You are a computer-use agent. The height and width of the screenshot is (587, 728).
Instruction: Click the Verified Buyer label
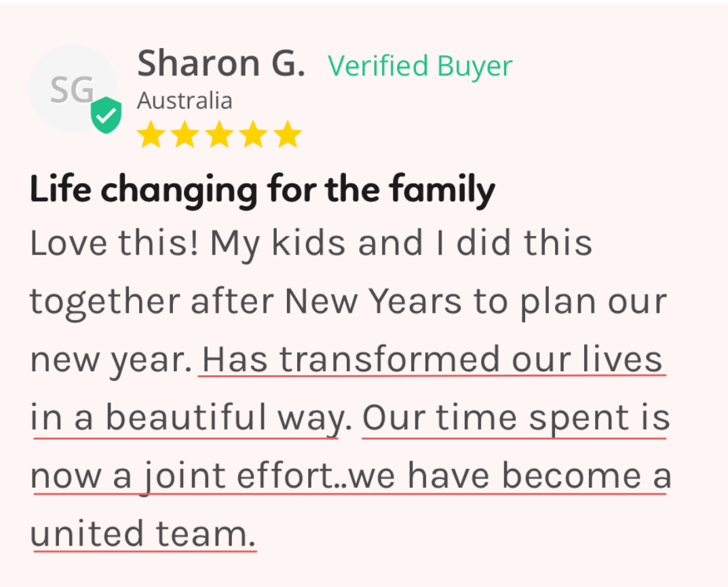click(420, 66)
